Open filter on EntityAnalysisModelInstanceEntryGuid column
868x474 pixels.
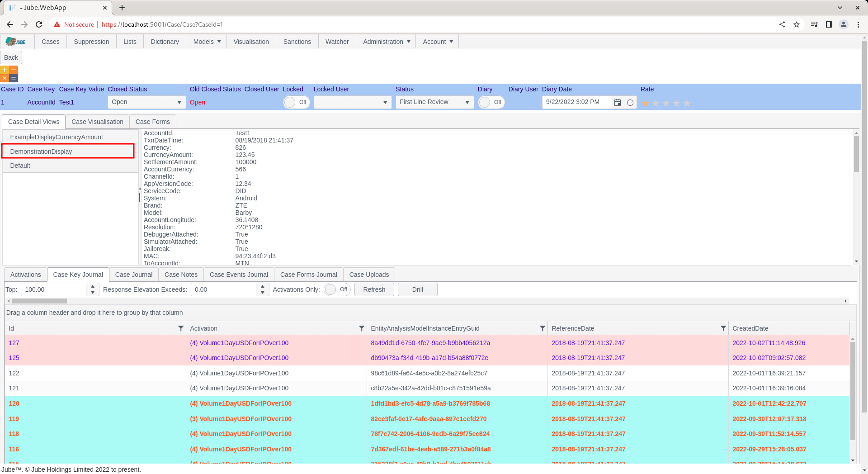click(x=542, y=328)
